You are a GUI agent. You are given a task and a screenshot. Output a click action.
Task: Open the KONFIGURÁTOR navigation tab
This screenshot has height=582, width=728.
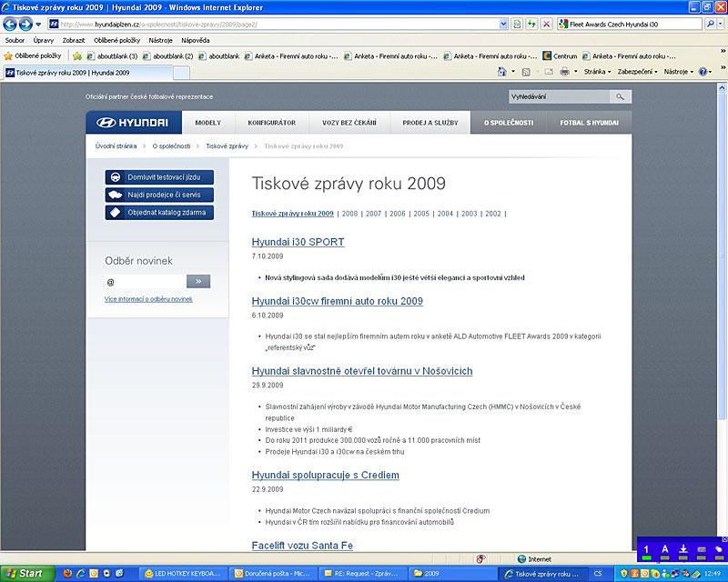271,123
